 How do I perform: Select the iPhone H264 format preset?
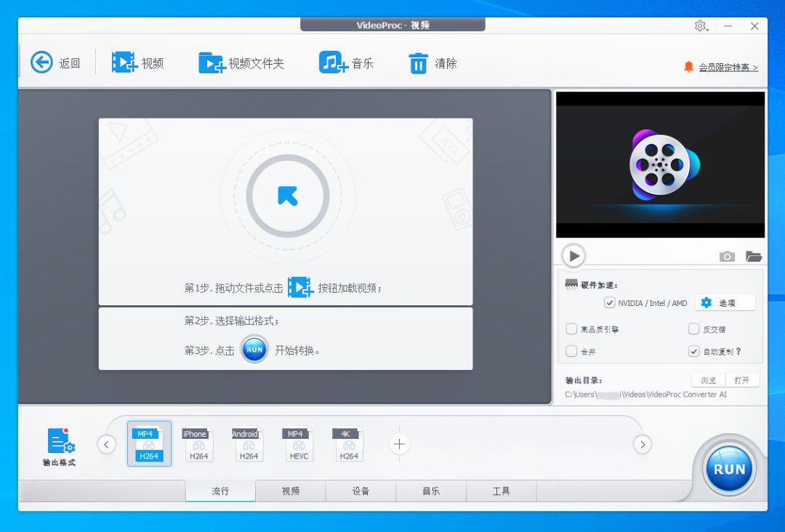click(x=198, y=443)
